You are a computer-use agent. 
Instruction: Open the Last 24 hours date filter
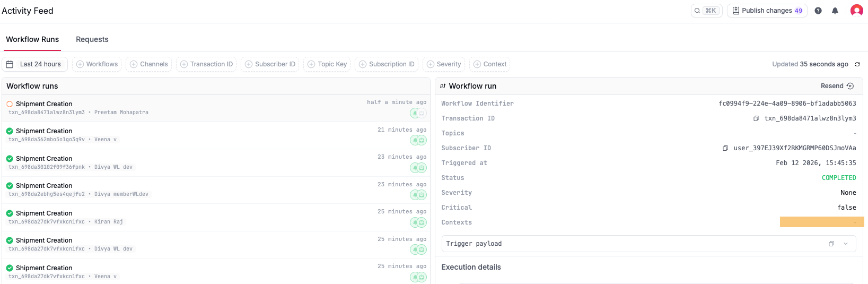(x=34, y=64)
